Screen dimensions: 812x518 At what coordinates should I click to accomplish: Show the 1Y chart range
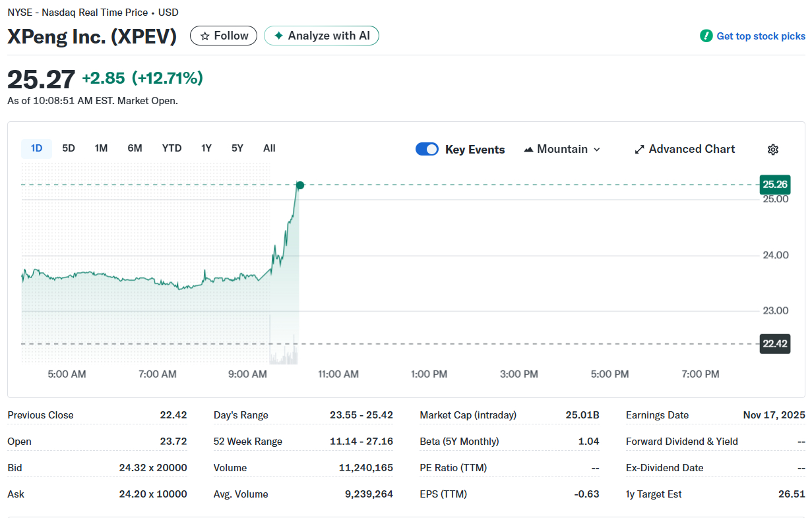coord(206,148)
